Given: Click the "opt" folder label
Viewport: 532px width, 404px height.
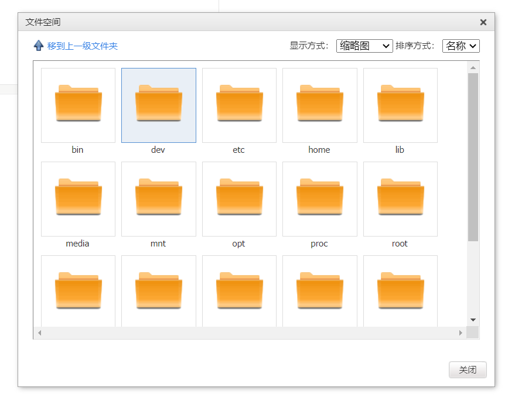Looking at the screenshot, I should coord(238,244).
